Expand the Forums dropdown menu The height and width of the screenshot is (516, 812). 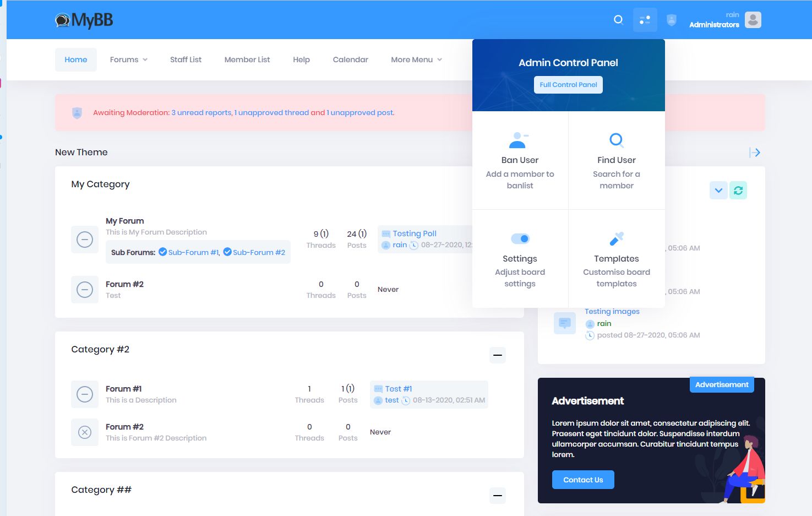pos(128,59)
